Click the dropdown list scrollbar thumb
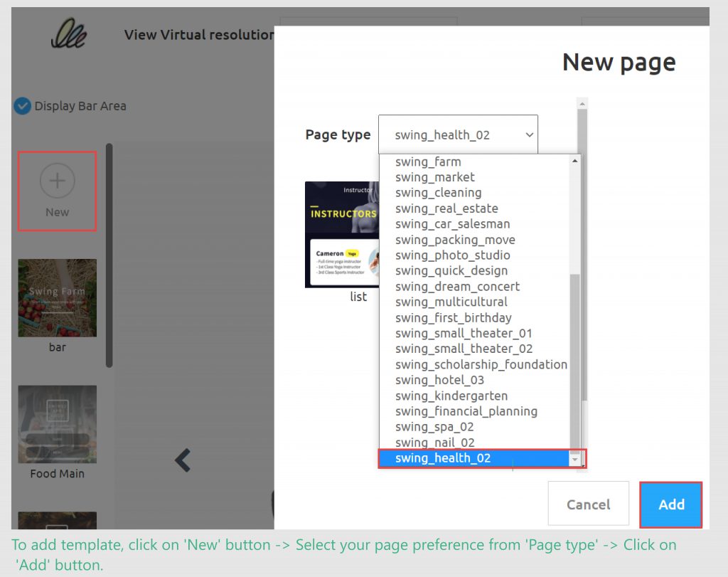Screen dimensions: 728x577 pos(574,362)
